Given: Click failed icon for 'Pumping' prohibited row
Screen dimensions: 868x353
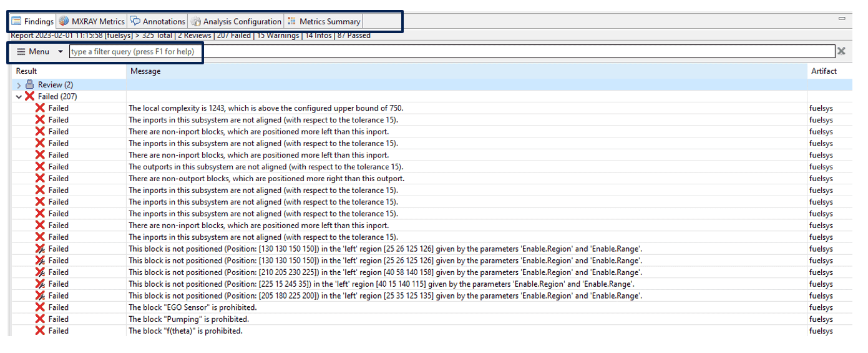Looking at the screenshot, I should (40, 319).
